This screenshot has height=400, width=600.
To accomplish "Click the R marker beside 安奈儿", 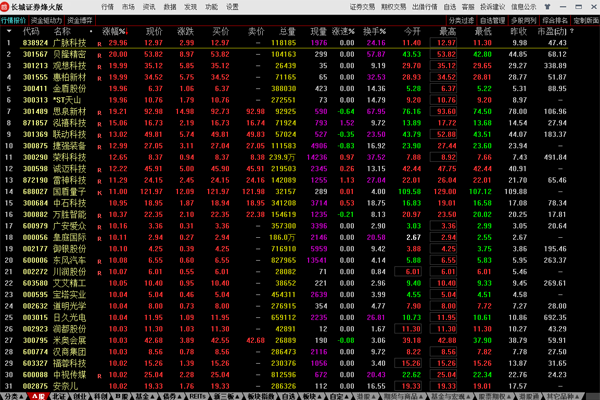I will (x=100, y=385).
